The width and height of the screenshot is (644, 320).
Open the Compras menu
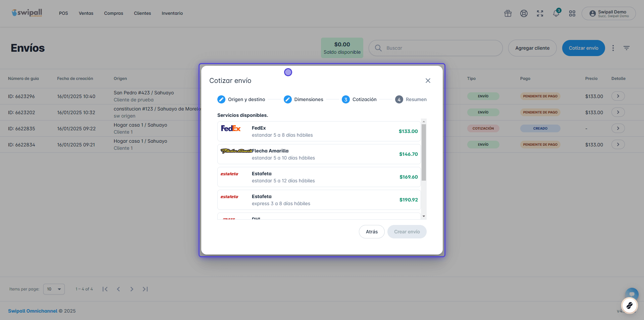114,13
